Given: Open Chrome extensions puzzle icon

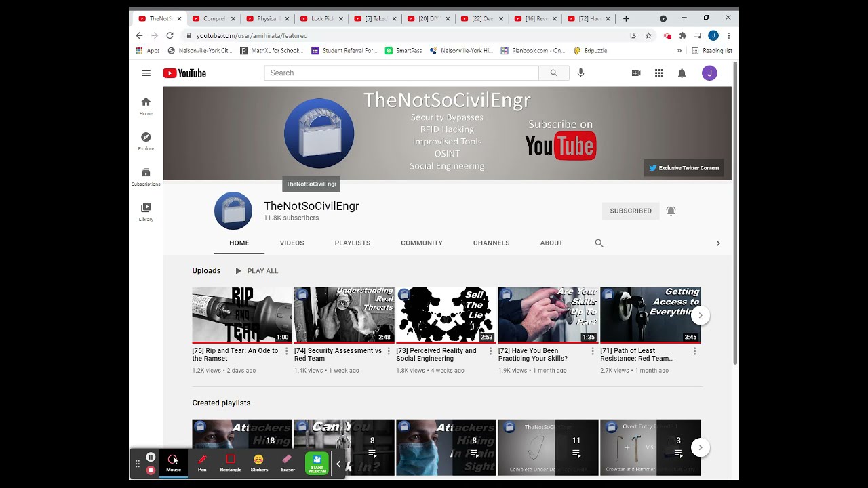Looking at the screenshot, I should pyautogui.click(x=683, y=35).
